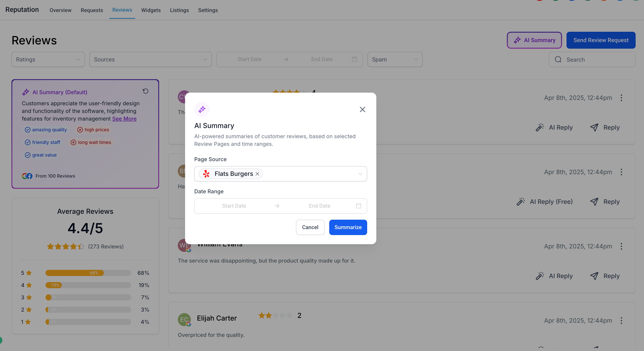The image size is (644, 351).
Task: Expand the Page Source dropdown chevron
Action: click(360, 174)
